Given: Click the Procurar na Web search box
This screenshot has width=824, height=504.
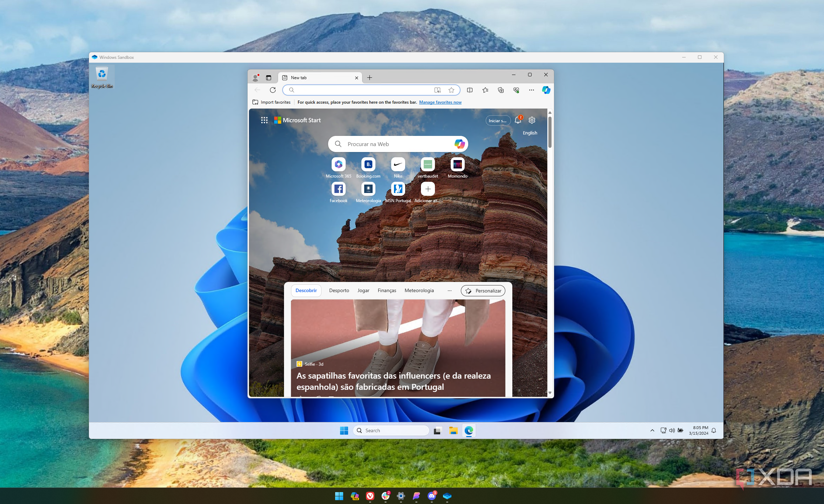Looking at the screenshot, I should coord(397,144).
